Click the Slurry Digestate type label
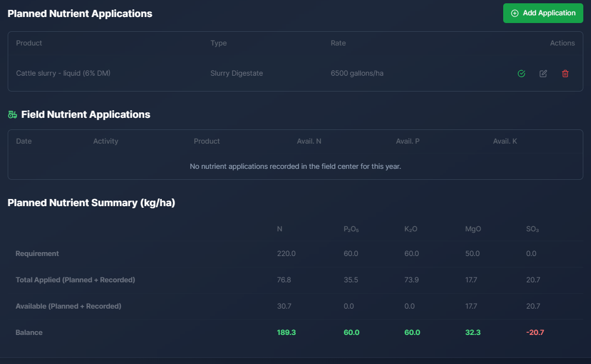 237,73
